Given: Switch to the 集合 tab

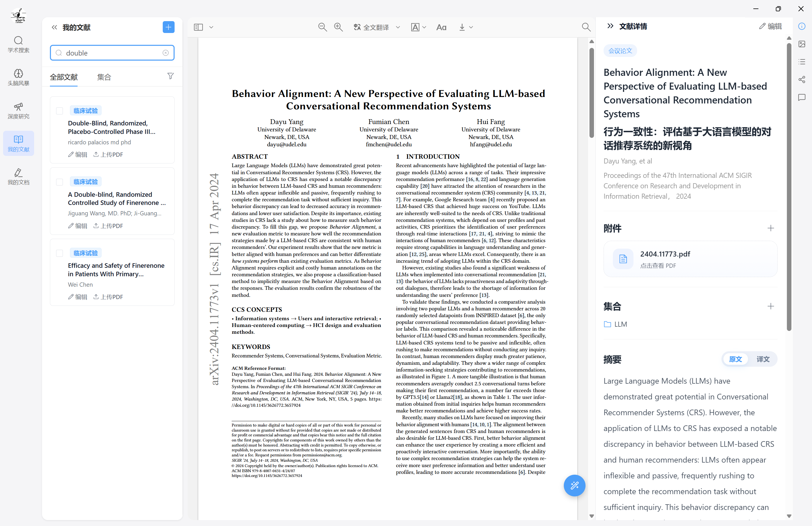Looking at the screenshot, I should [x=104, y=77].
